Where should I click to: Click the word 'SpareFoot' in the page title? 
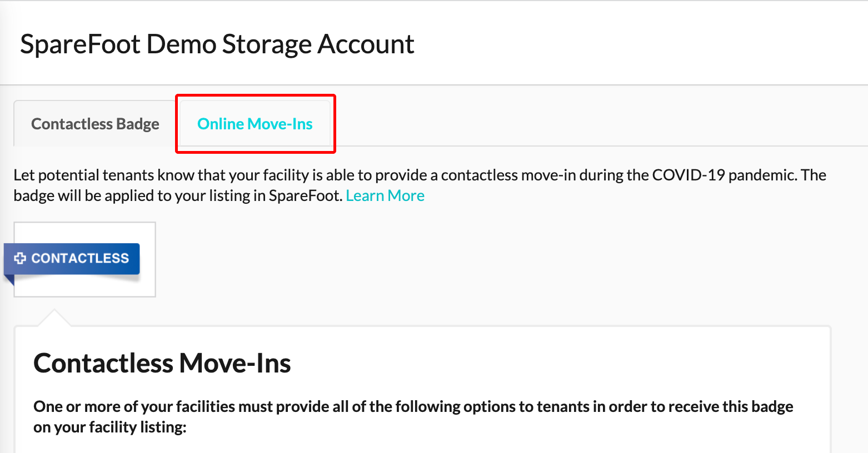tap(81, 44)
